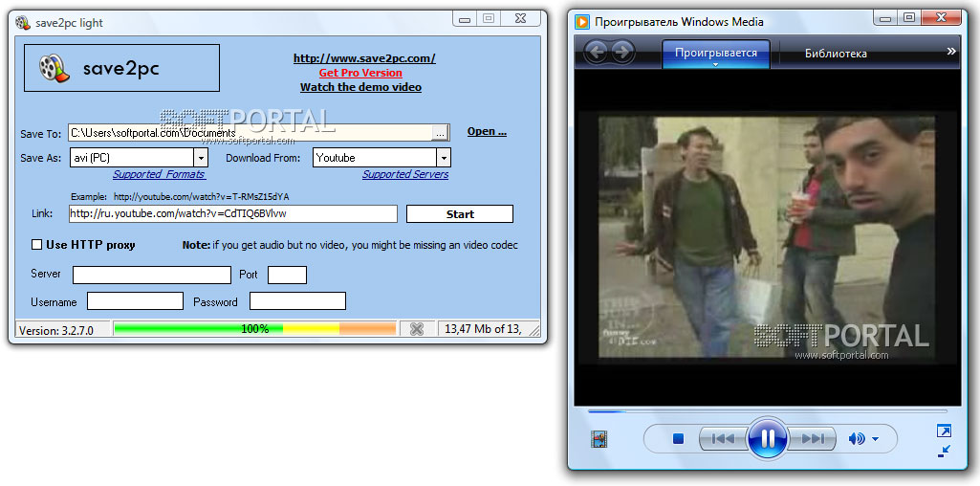Enable the Use HTTP proxy checkbox

(37, 245)
